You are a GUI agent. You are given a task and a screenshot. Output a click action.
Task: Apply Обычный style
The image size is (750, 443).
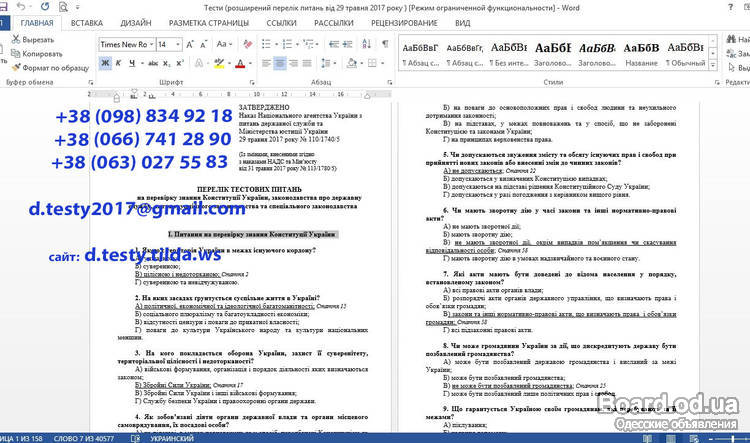[685, 54]
